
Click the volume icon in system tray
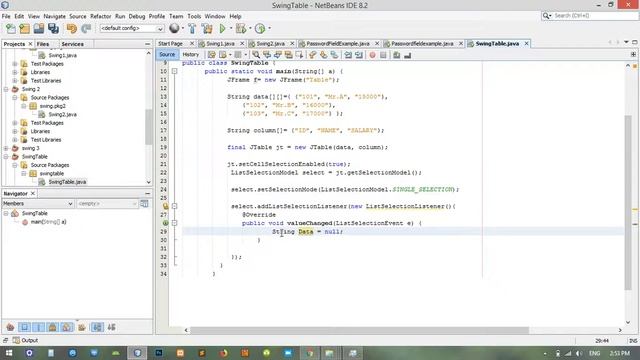(x=579, y=353)
